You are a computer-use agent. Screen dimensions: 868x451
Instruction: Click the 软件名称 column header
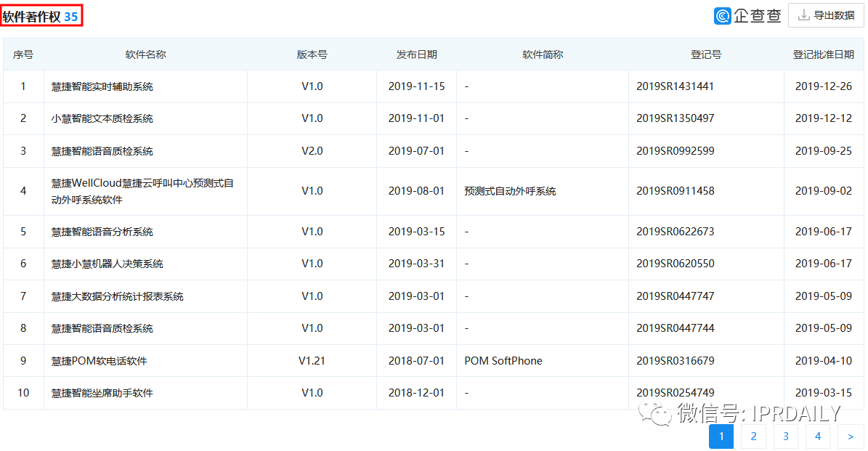(145, 54)
